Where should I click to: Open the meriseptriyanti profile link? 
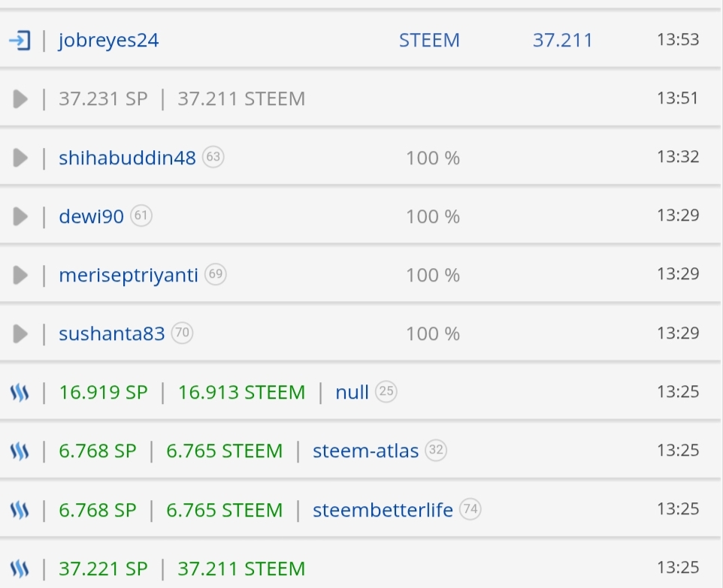click(x=129, y=276)
